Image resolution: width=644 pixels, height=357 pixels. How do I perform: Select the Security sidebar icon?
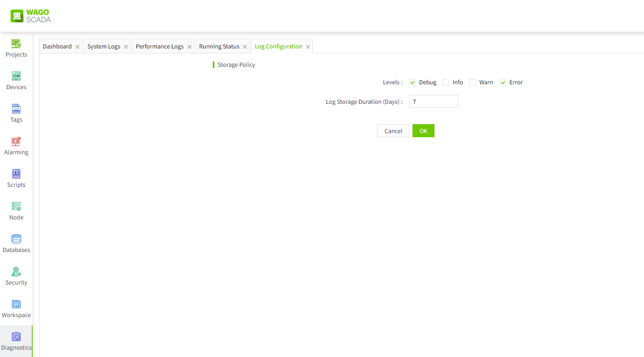tap(16, 272)
